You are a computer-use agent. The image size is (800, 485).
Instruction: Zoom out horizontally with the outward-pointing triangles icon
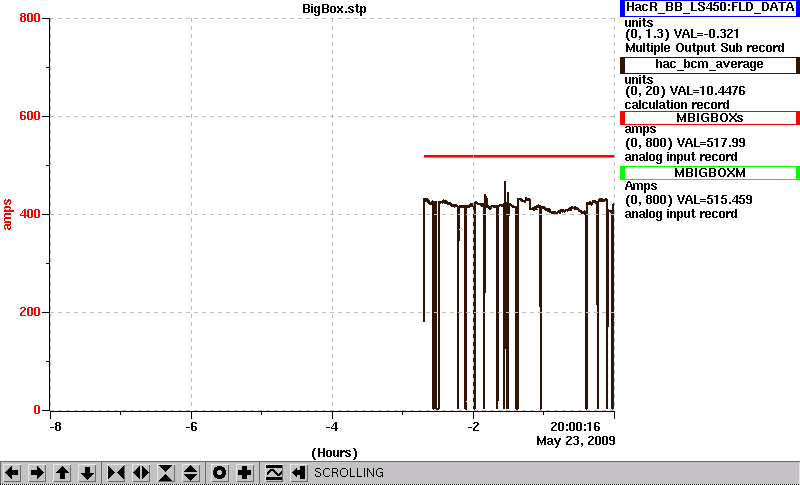pos(141,473)
